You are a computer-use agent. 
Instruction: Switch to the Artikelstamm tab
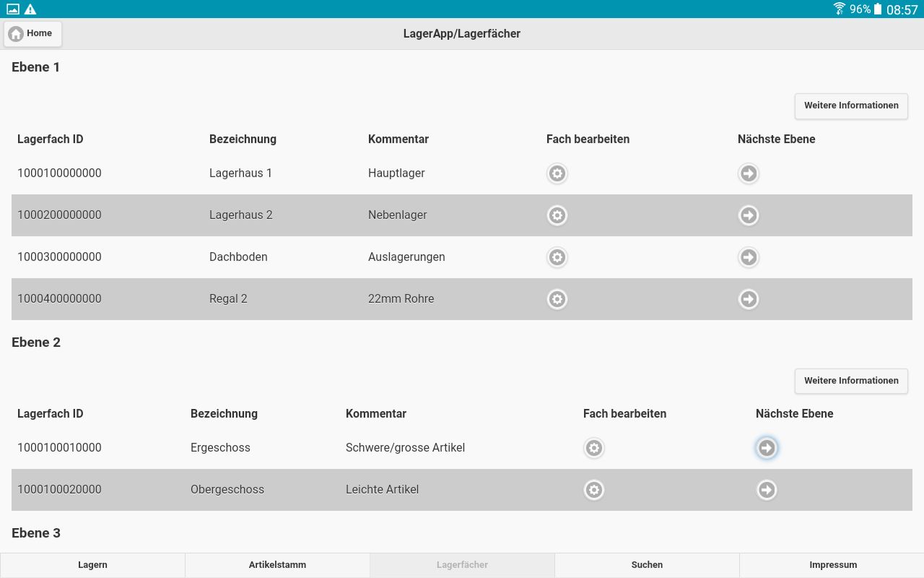[x=277, y=565]
